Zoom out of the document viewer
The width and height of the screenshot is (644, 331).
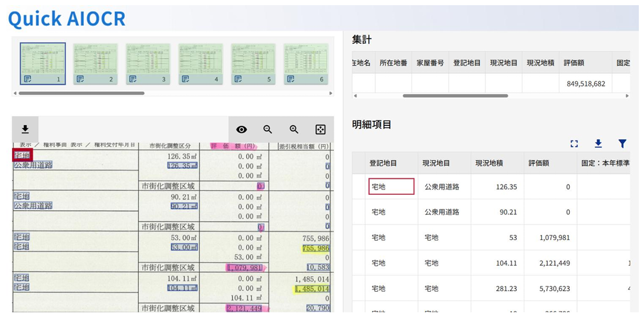pyautogui.click(x=267, y=130)
